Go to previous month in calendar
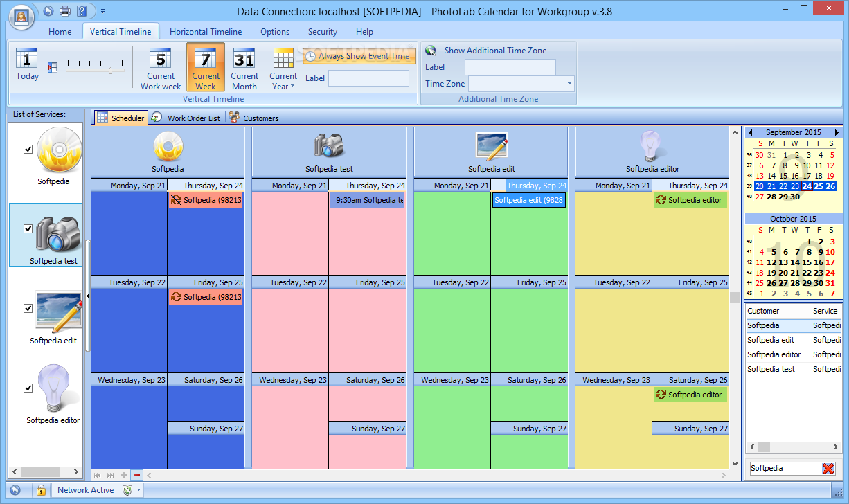Viewport: 849px width, 504px height. coord(750,132)
